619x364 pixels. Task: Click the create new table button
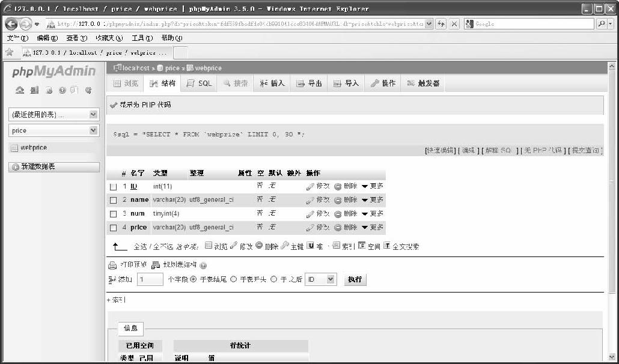point(54,167)
